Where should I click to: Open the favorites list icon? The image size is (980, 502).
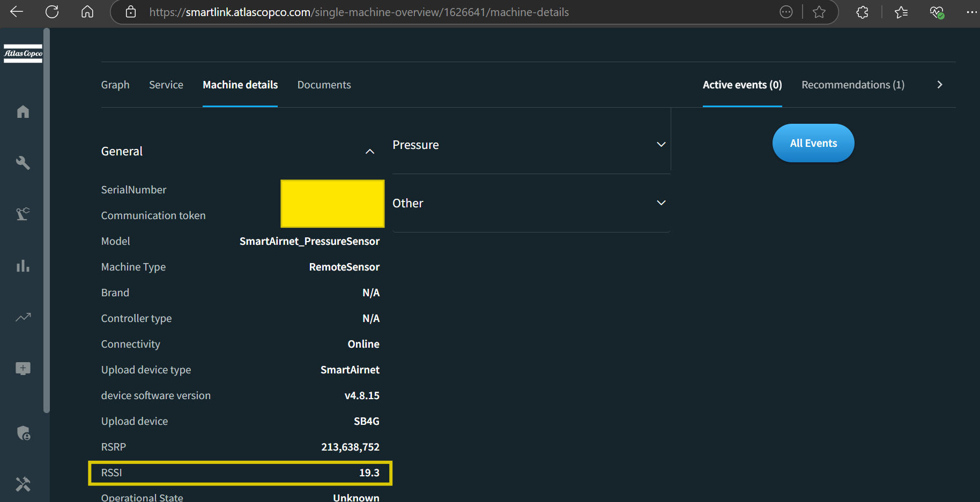[x=901, y=12]
